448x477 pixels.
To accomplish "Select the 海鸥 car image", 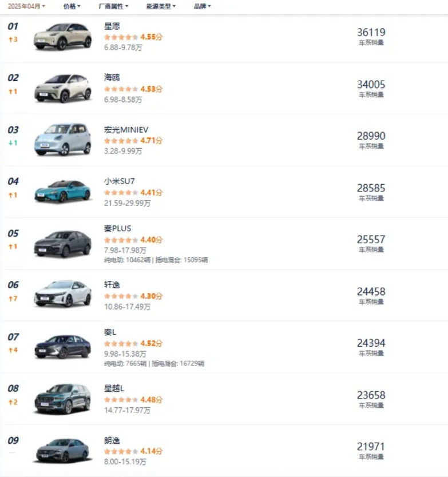I will coord(62,88).
